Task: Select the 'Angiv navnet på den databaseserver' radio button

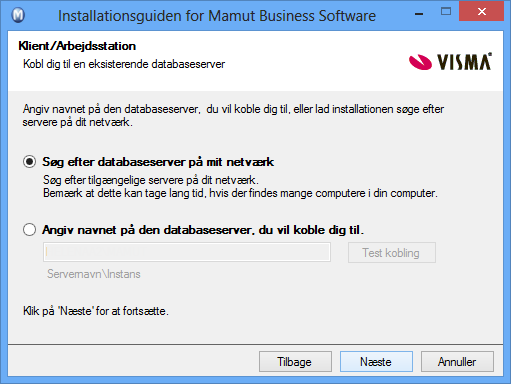Action: coord(29,230)
